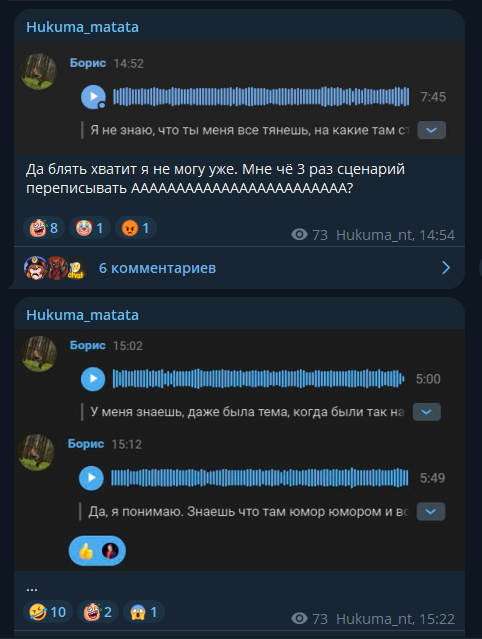Open the first Hukuma_matata channel link
This screenshot has height=639, width=482.
click(x=82, y=27)
